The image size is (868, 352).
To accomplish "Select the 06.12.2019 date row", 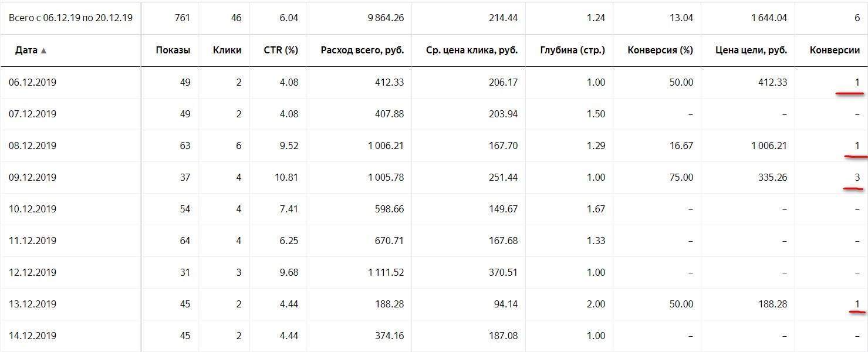I will [434, 82].
